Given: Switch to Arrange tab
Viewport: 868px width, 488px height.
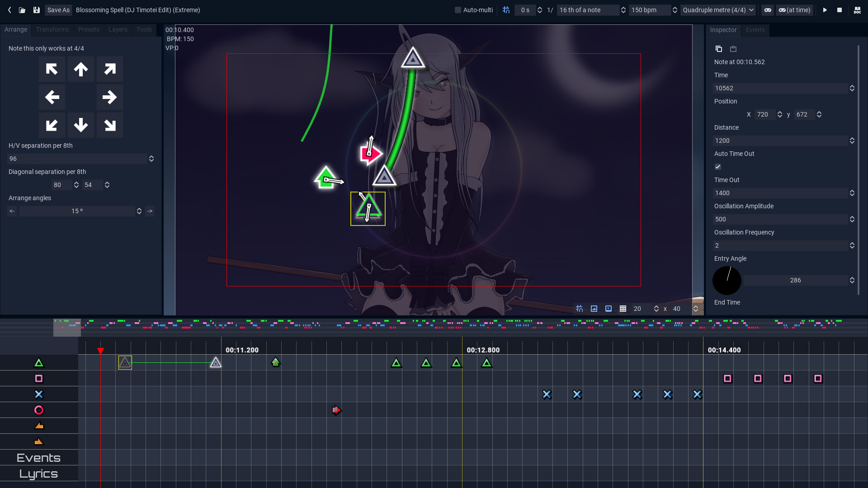Looking at the screenshot, I should (16, 29).
